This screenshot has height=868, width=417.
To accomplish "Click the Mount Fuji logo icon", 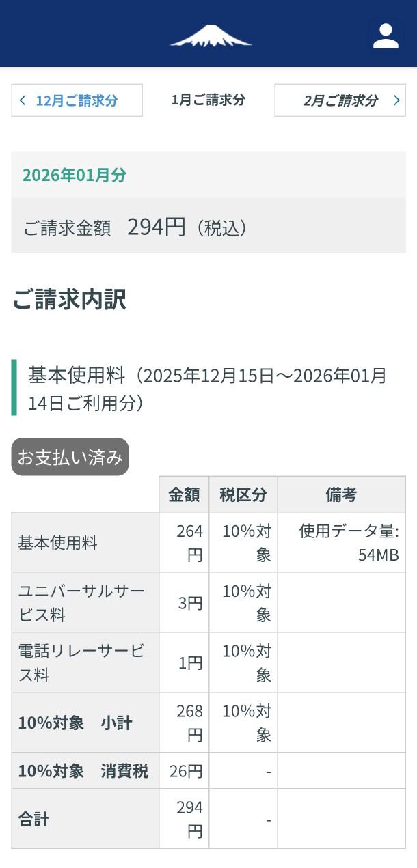I will pyautogui.click(x=210, y=36).
